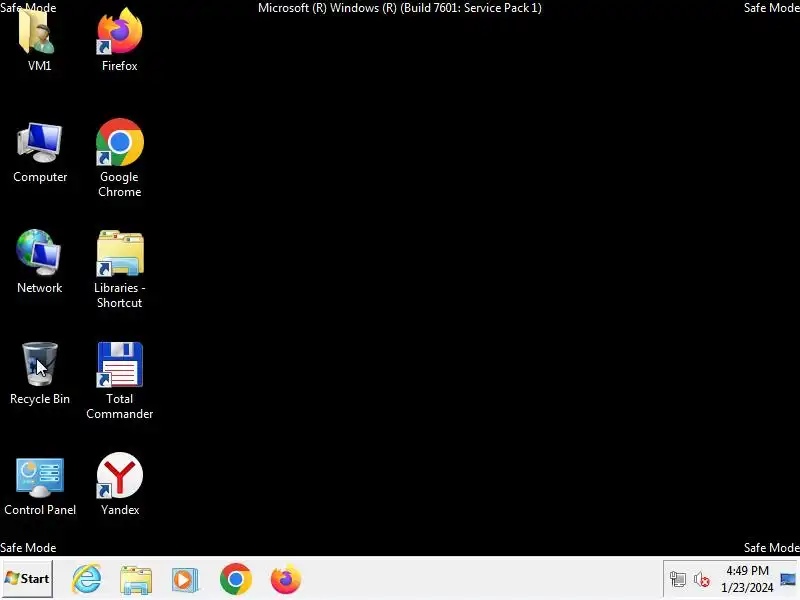Open the network tray icon
Image resolution: width=800 pixels, height=600 pixels.
[x=678, y=580]
